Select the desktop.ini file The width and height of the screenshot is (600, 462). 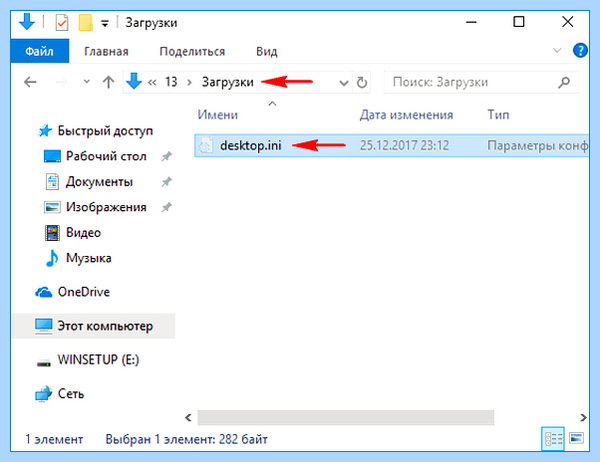coord(391,145)
